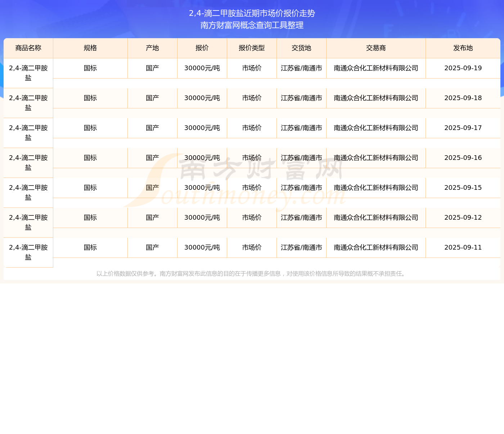
Task: Click the 报价 column header
Action: point(202,48)
